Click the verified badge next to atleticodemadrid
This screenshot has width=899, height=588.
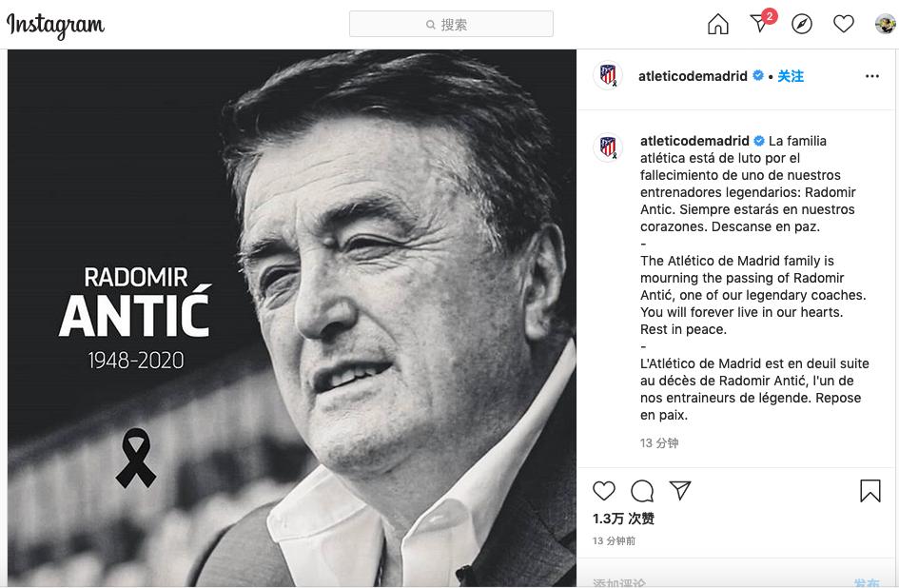click(759, 76)
